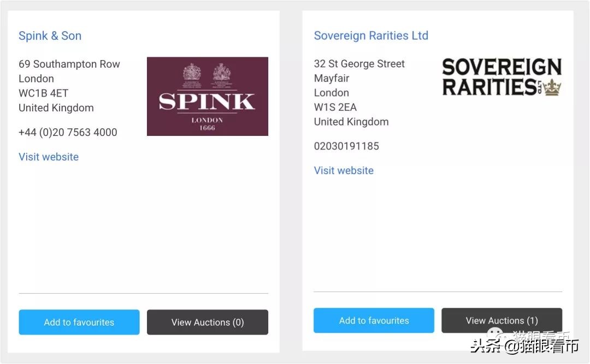Click the crown icon in Sovereign Rarities logo
Viewport: 590px width, 364px height.
click(553, 88)
